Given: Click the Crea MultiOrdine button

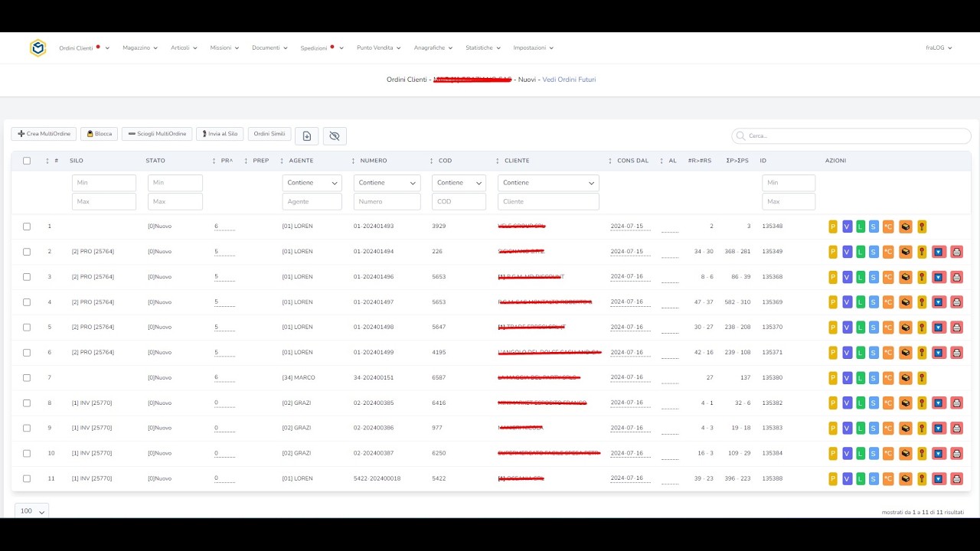Looking at the screenshot, I should [x=44, y=134].
